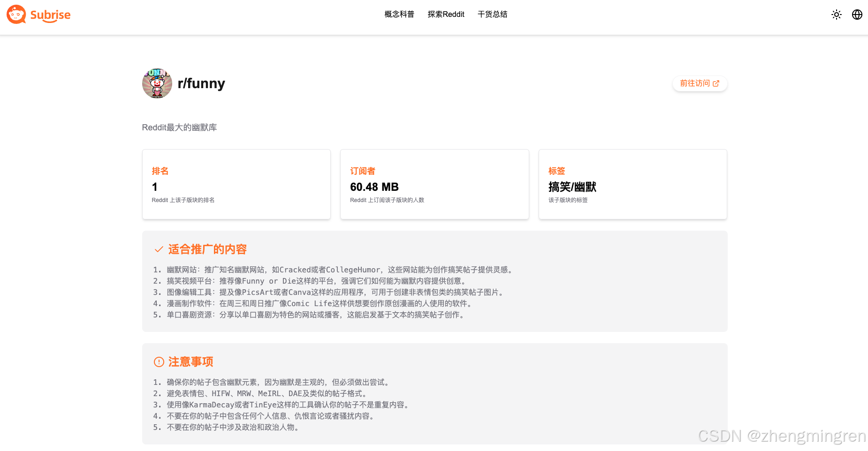Click the line mentioning Funny or Die
The height and width of the screenshot is (451, 868).
pyautogui.click(x=311, y=281)
